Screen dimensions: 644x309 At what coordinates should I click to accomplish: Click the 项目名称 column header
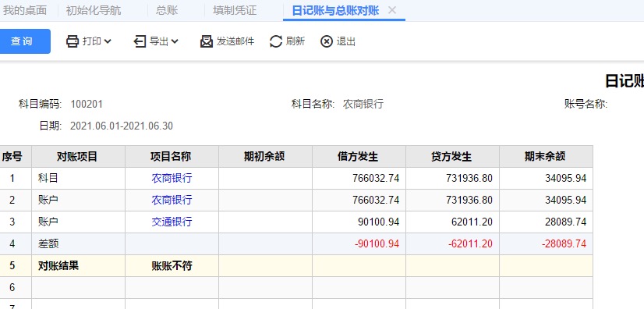(172, 157)
